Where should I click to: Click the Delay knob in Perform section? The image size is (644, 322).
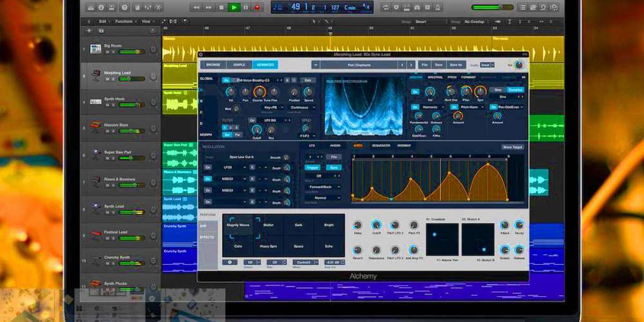[357, 225]
